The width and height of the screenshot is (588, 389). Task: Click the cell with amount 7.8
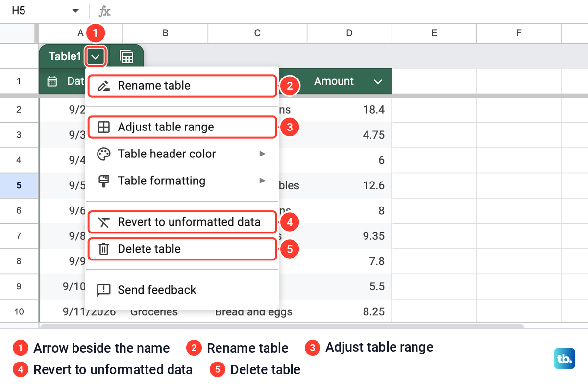[349, 261]
